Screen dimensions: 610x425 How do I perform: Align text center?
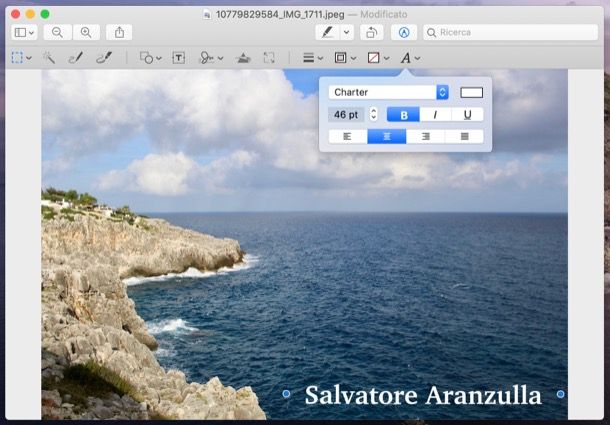(387, 137)
